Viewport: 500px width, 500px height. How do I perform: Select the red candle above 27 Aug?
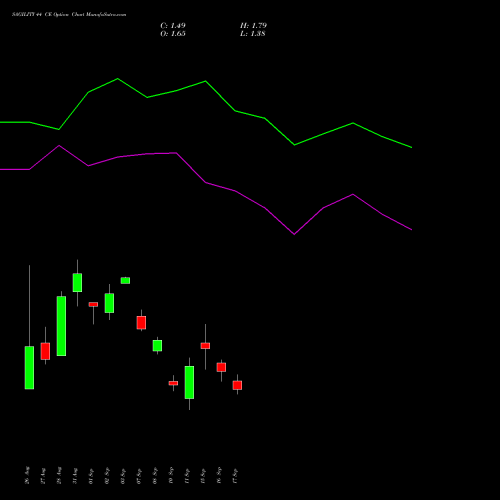tap(45, 351)
